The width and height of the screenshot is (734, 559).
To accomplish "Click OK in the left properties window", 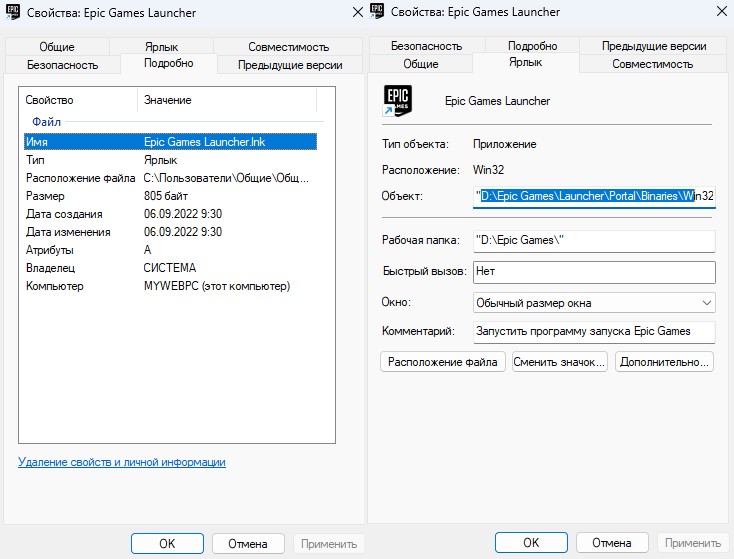I will pyautogui.click(x=167, y=544).
